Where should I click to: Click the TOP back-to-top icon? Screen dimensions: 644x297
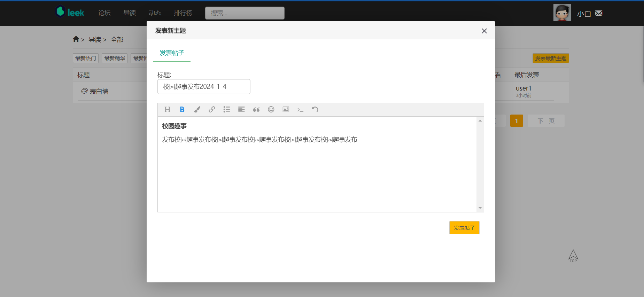pyautogui.click(x=573, y=256)
